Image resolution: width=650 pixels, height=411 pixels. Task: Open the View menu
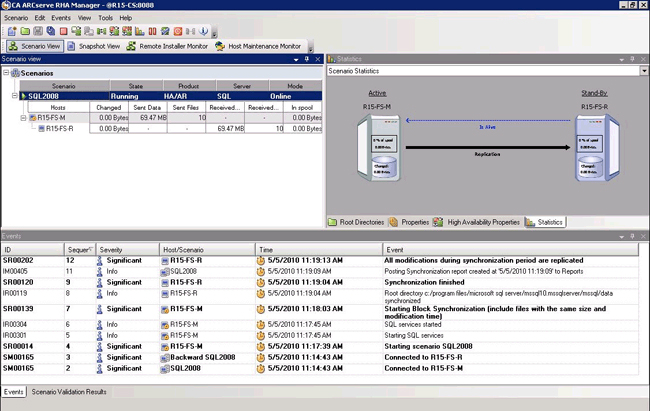click(84, 18)
